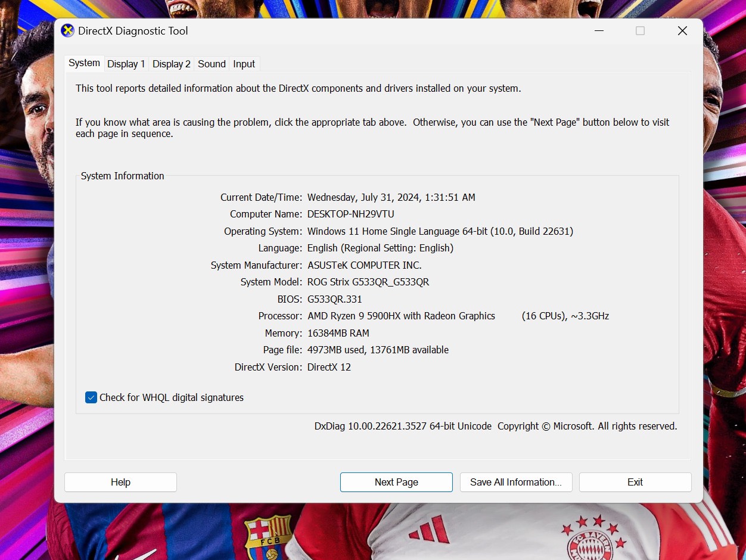Click the DirectX Diagnostic Tool title text

(x=133, y=30)
